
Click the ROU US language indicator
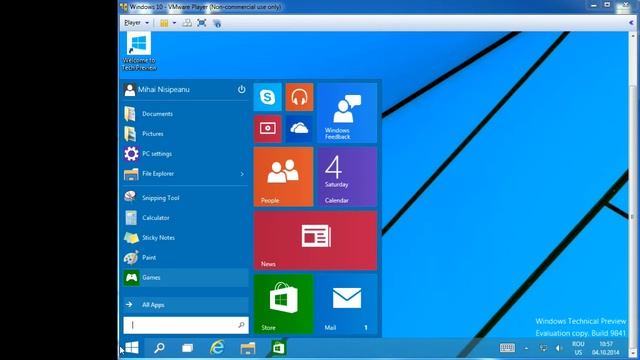(x=578, y=348)
